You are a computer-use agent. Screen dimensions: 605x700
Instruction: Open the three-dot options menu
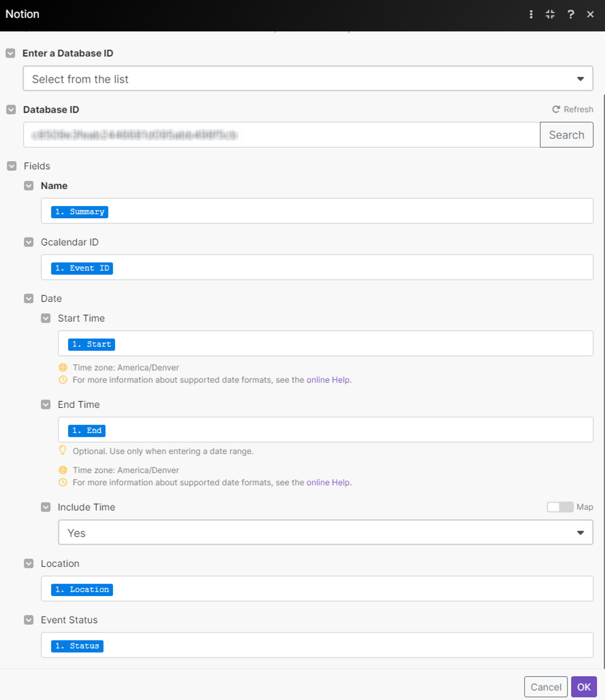pyautogui.click(x=531, y=14)
